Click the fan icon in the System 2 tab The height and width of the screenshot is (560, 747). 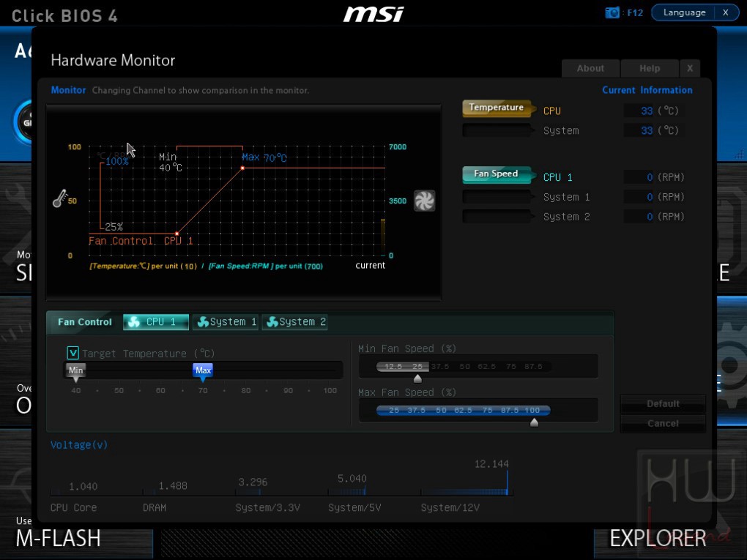click(x=272, y=322)
